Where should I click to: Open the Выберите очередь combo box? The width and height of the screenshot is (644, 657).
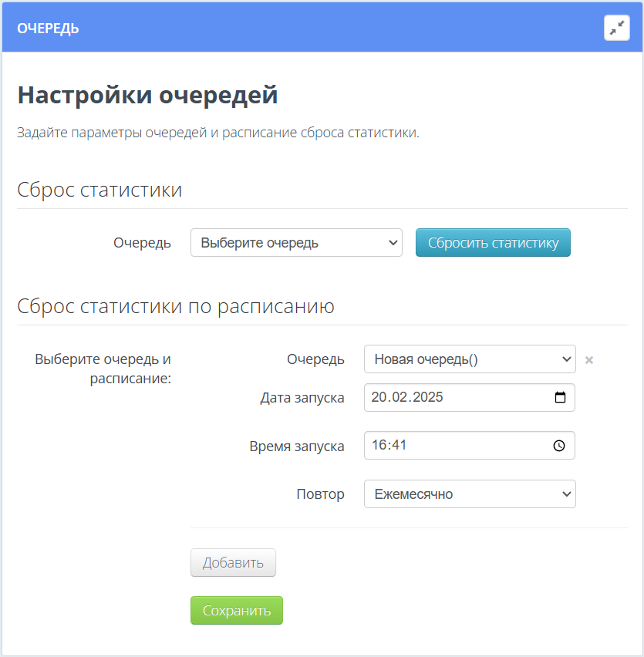click(296, 242)
